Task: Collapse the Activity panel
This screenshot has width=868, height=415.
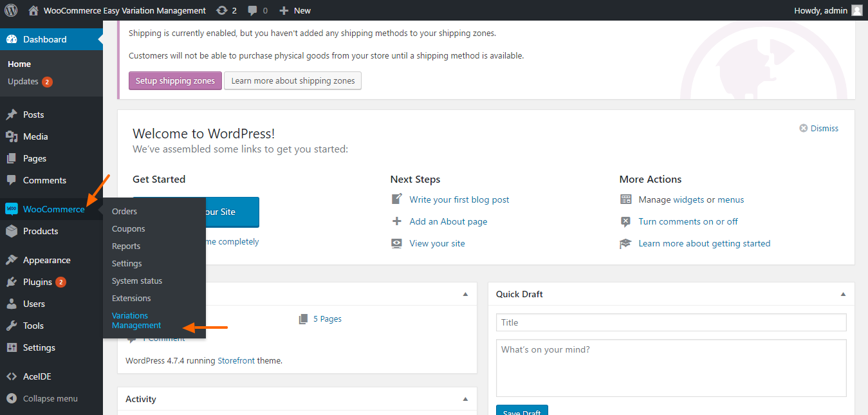Action: (x=465, y=399)
